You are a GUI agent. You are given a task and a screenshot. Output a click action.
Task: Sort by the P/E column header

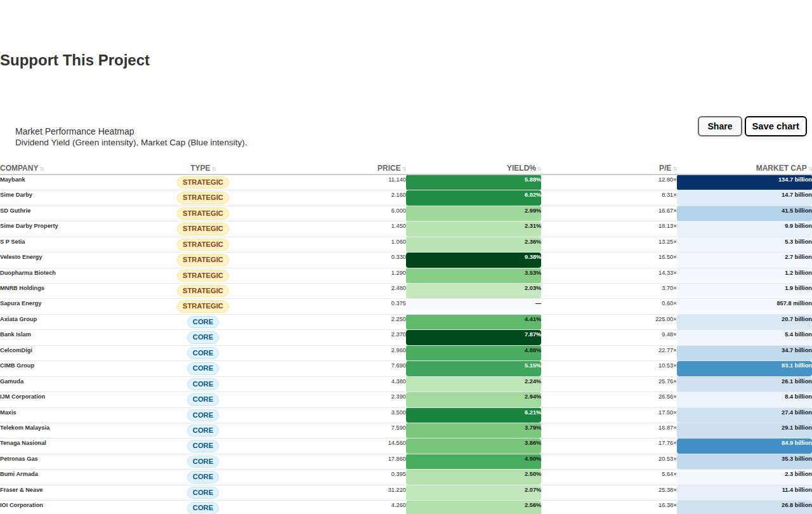click(667, 168)
